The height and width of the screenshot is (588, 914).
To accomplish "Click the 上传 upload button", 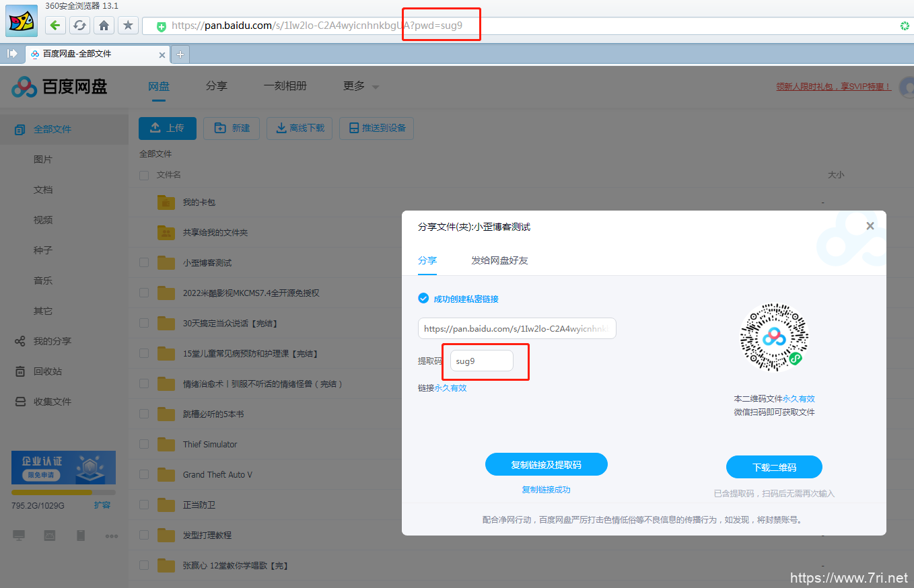I will point(168,128).
